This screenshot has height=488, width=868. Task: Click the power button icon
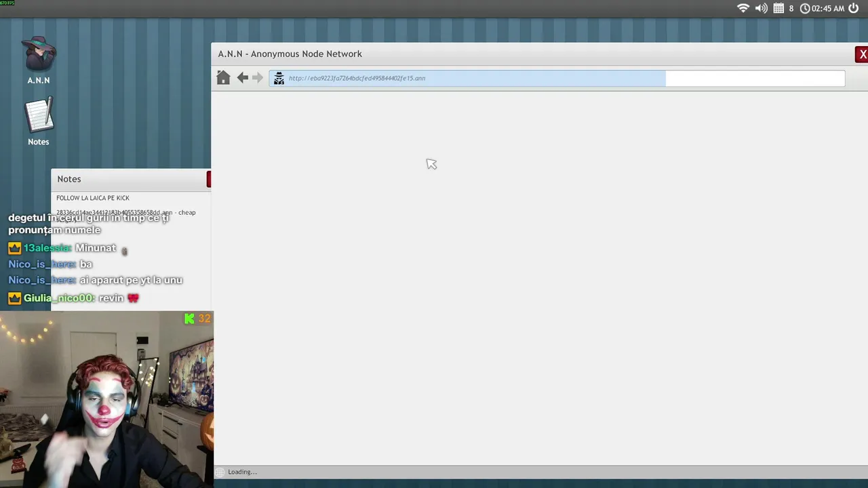[853, 8]
